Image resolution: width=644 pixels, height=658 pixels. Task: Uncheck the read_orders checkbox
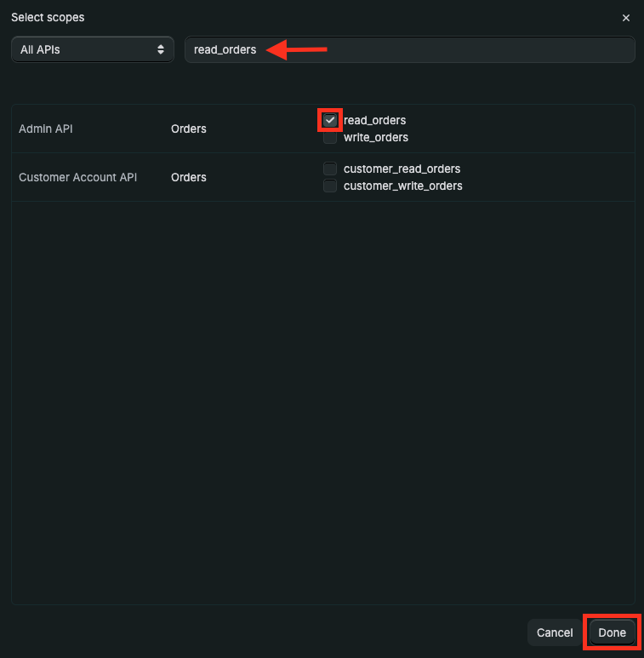tap(330, 120)
